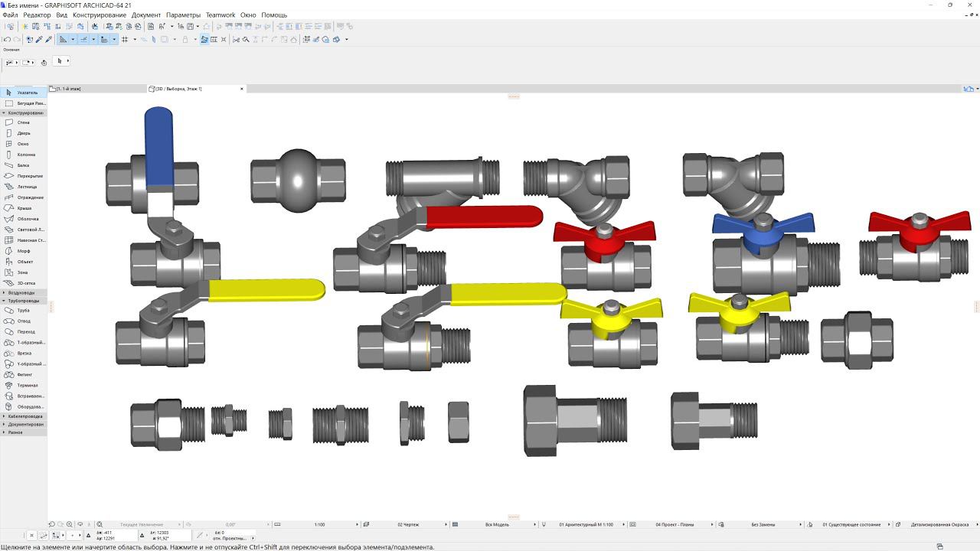Activate the Окно window tool

[23, 144]
